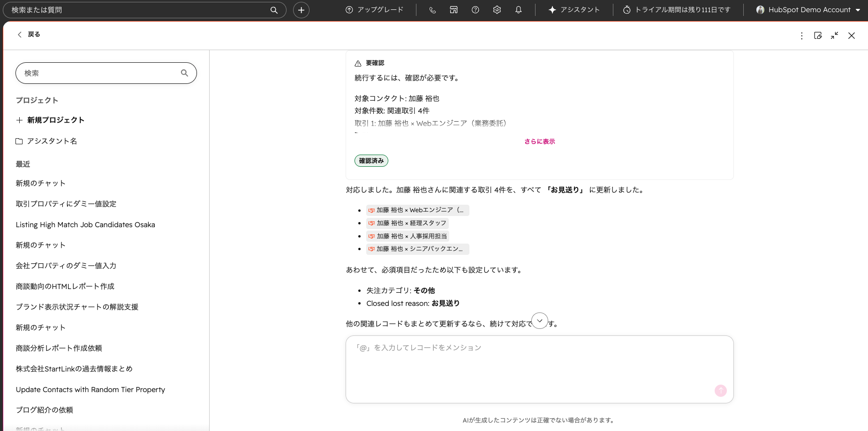Open chat 会社プロパティのダミー値入力
Viewport: 868px width, 431px height.
click(x=66, y=266)
